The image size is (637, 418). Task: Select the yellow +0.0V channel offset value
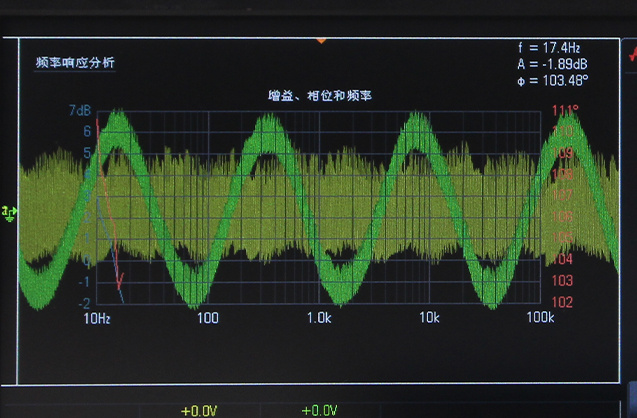[x=199, y=411]
